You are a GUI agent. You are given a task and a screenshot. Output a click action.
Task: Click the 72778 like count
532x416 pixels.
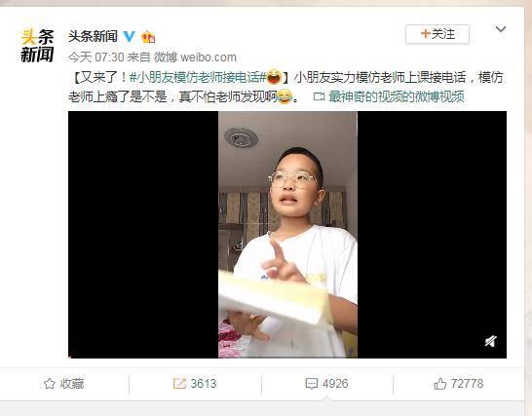(x=467, y=384)
